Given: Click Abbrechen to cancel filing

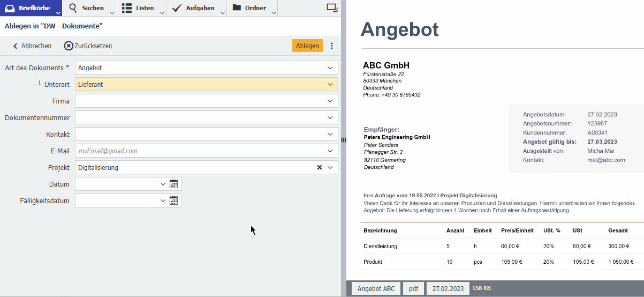Looking at the screenshot, I should pyautogui.click(x=32, y=46).
